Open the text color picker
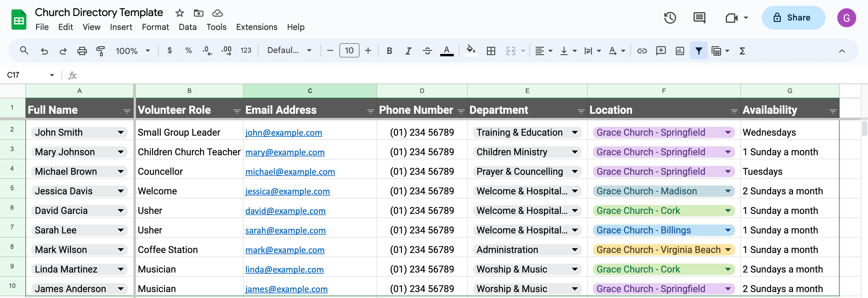This screenshot has width=868, height=298. [446, 51]
